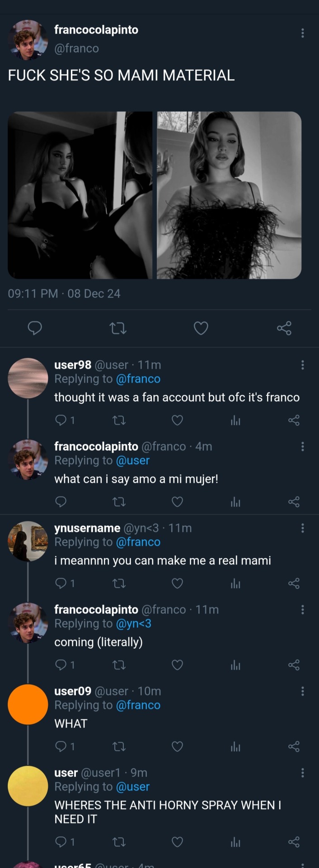Like the 'coming (literally)' reply
319x868 pixels.
(177, 665)
